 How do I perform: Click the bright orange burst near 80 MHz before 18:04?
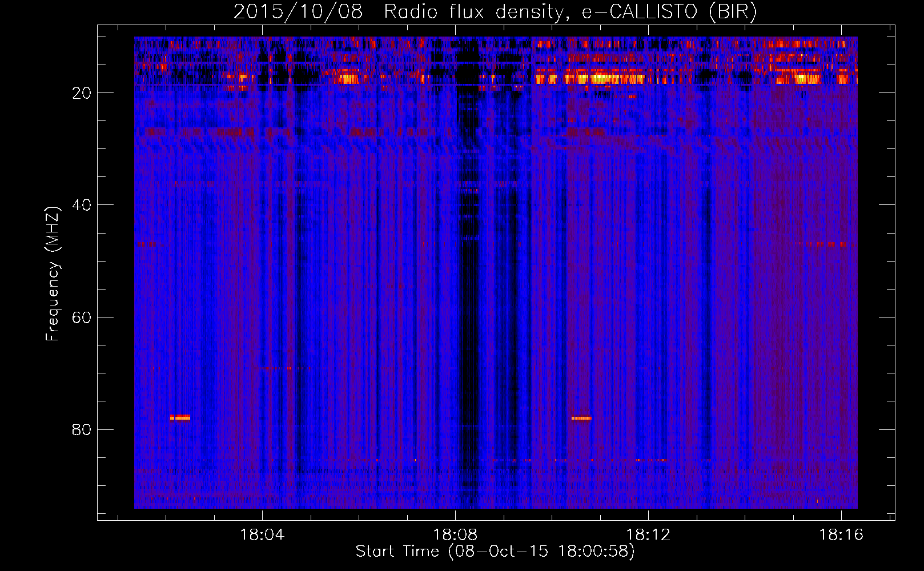coord(180,417)
